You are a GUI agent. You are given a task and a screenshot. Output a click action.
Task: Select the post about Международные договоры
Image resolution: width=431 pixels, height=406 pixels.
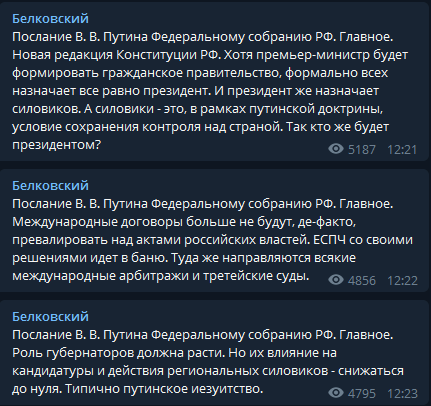pos(214,231)
